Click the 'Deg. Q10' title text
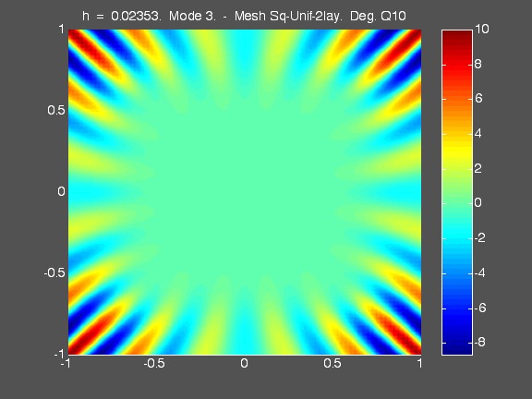This screenshot has width=532, height=399. pos(378,16)
